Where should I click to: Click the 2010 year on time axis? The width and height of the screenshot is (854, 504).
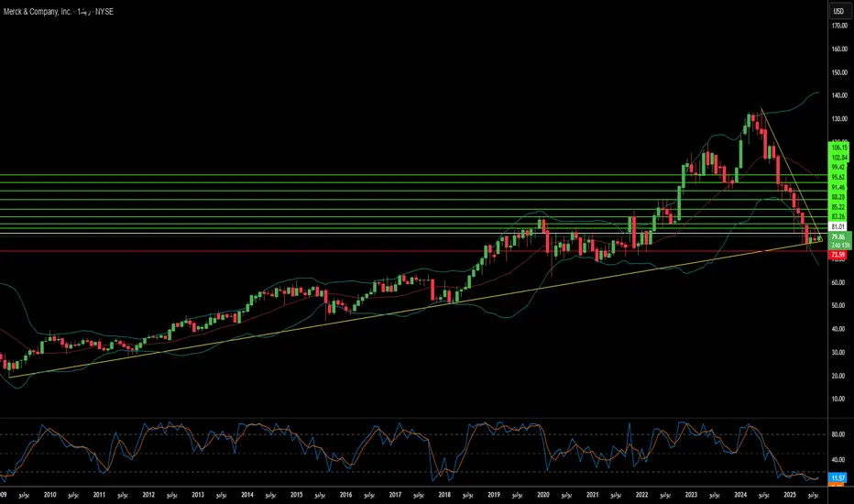click(x=49, y=495)
